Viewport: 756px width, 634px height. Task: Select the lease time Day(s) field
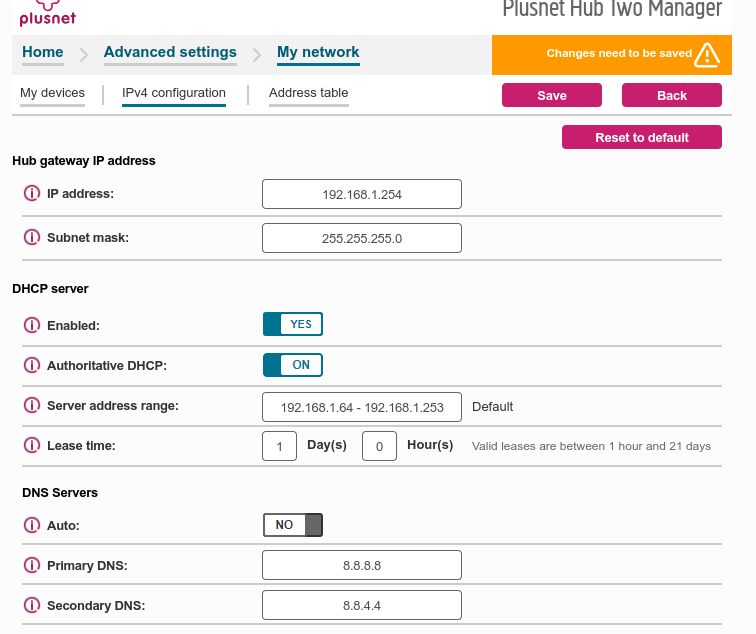(280, 446)
